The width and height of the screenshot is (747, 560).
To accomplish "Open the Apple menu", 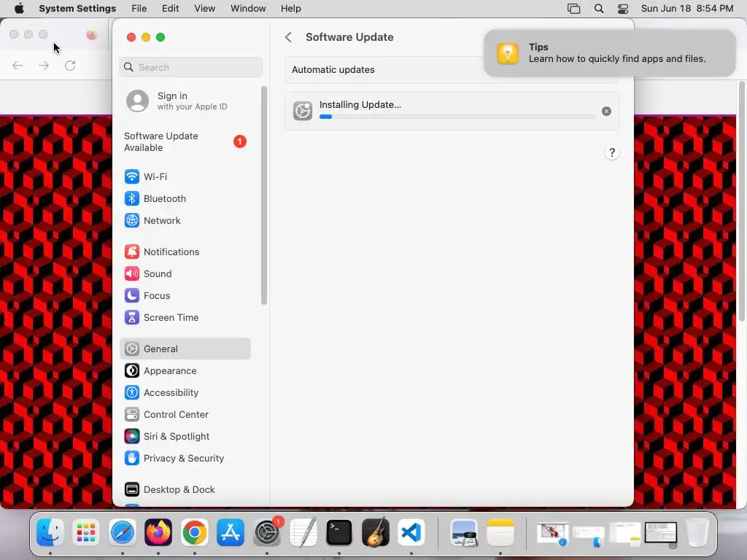I will click(19, 9).
